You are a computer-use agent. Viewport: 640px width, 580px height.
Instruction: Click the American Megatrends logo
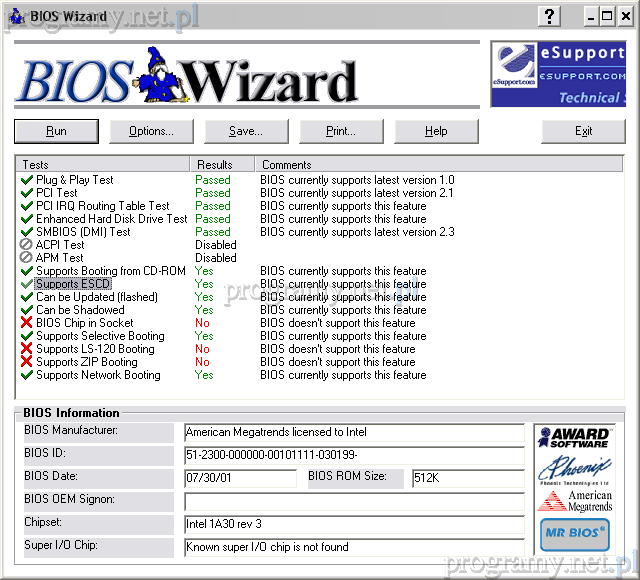(574, 501)
